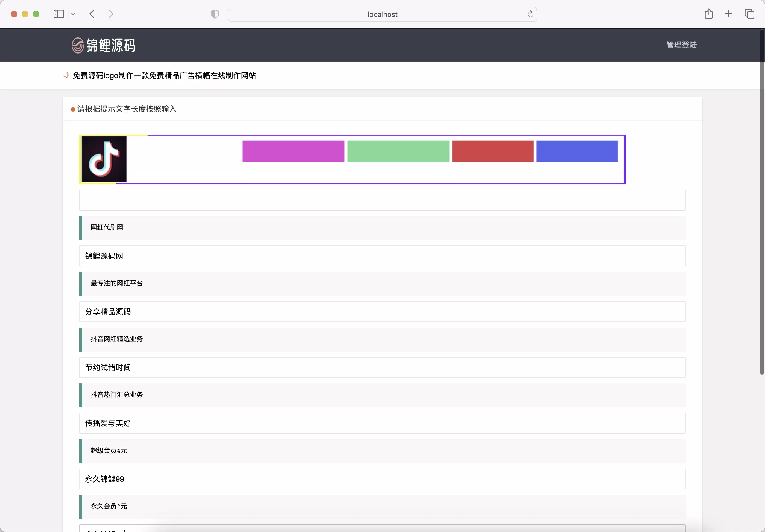This screenshot has height=532, width=765.
Task: Open the privacy shield icon
Action: coord(215,14)
